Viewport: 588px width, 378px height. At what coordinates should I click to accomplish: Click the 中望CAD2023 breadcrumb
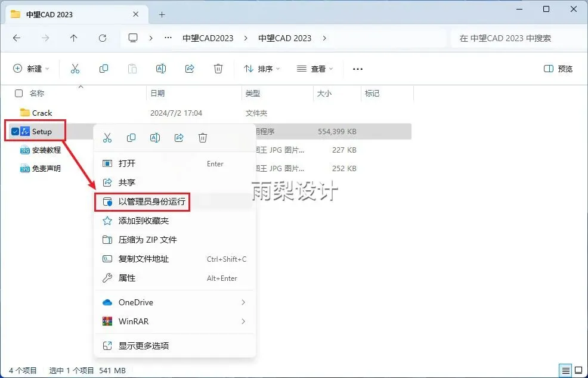pyautogui.click(x=208, y=38)
